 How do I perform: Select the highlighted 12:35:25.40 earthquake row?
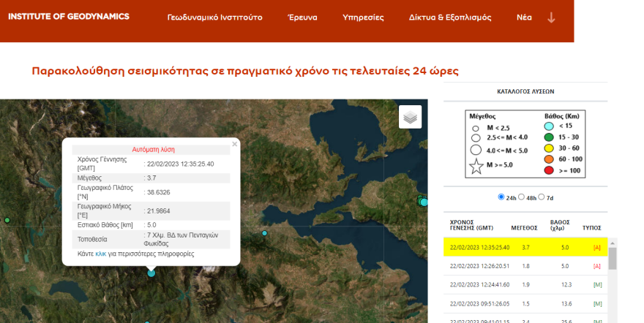[525, 247]
